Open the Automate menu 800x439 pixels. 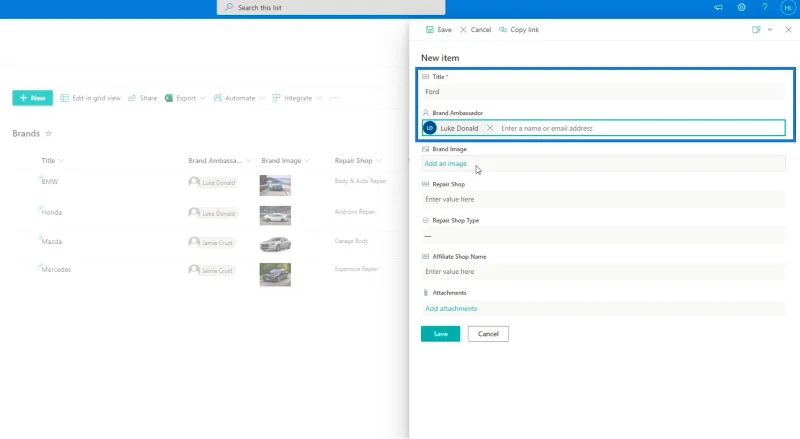(239, 98)
